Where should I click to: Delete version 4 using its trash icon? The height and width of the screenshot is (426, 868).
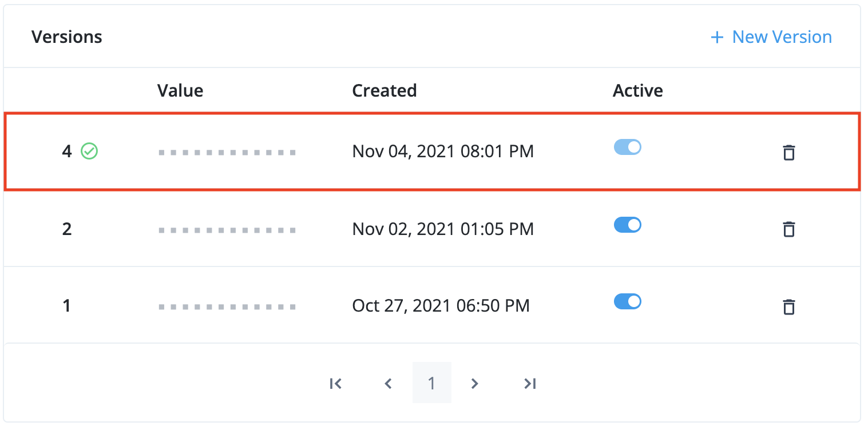tap(789, 153)
